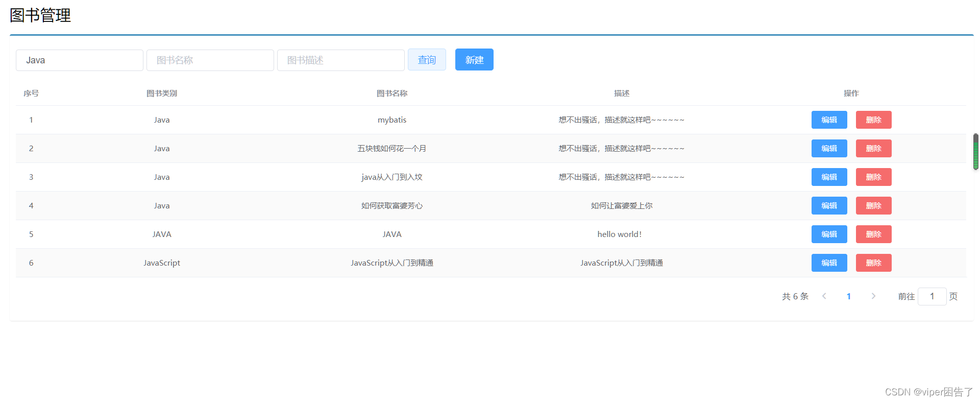
Task: Edit the JavaScript从入门到精通 row
Action: [x=829, y=263]
